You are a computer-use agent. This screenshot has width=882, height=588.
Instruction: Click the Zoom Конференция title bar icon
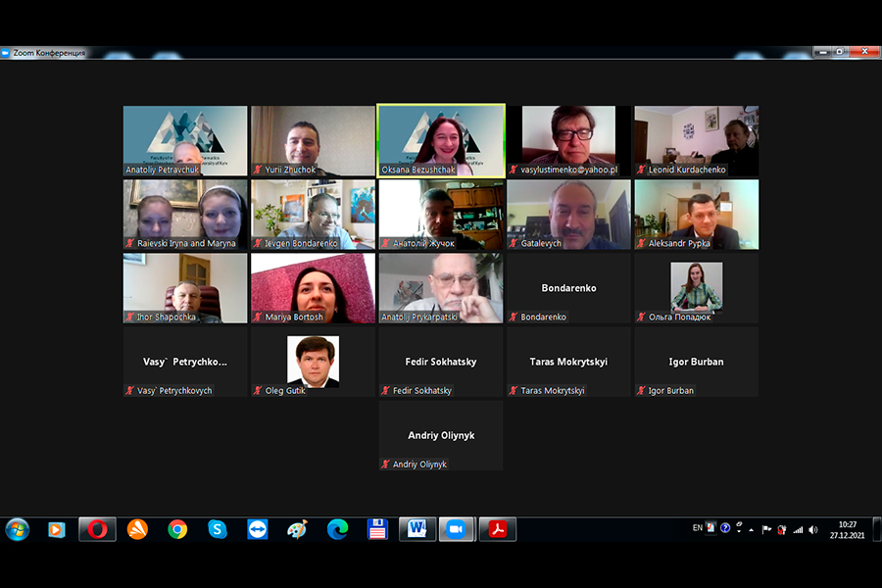click(6, 53)
